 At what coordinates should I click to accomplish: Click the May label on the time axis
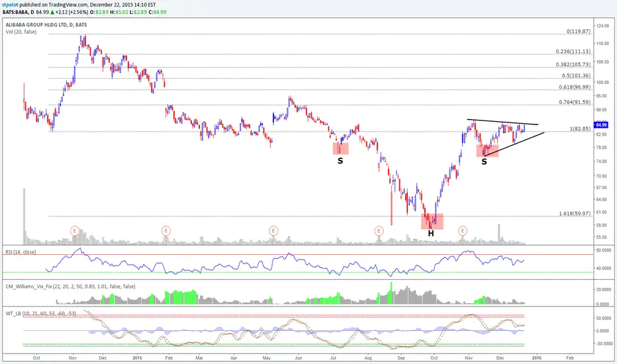click(267, 358)
